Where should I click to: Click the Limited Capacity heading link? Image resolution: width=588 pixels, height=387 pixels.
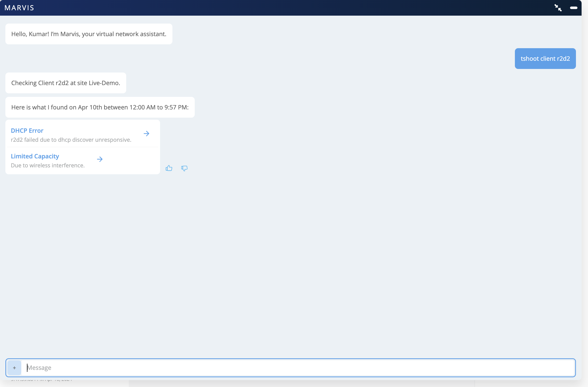(35, 156)
